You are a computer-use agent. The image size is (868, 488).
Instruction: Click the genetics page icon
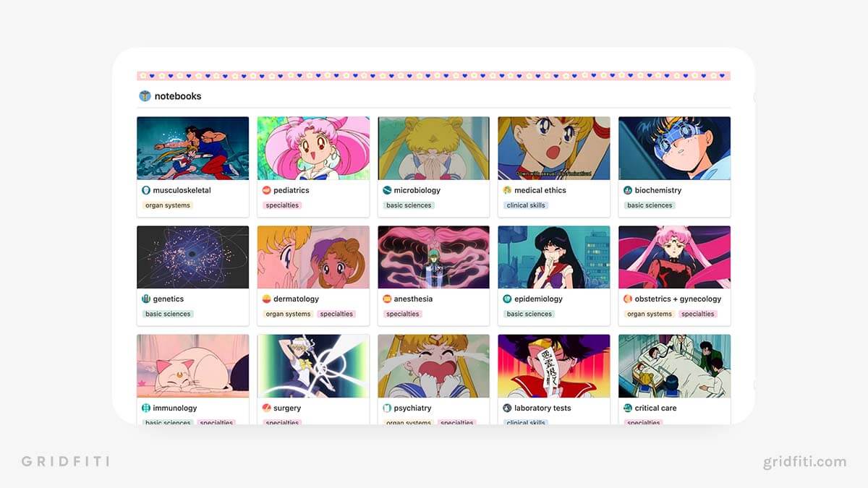146,299
